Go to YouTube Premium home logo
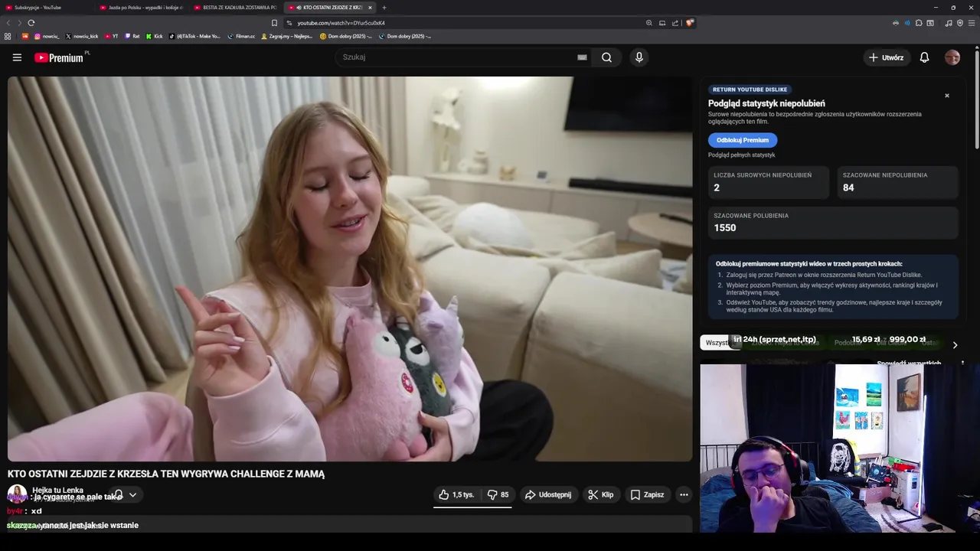Screen dimensions: 980x551 (60, 57)
